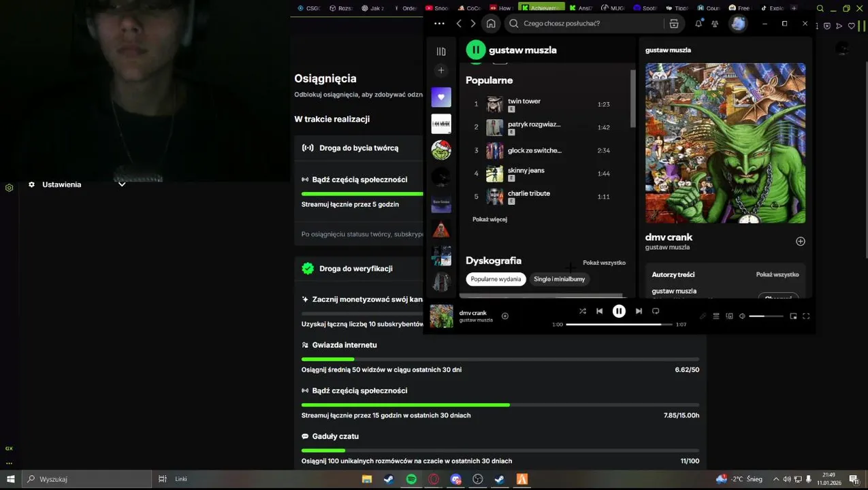Open the weather widget showing Śnieg
This screenshot has width=868, height=490.
(x=739, y=479)
